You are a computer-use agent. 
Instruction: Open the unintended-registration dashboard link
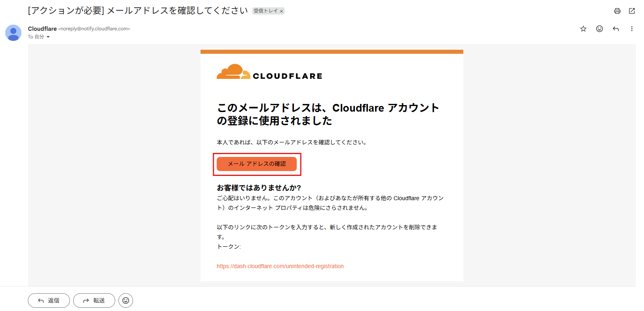280,266
